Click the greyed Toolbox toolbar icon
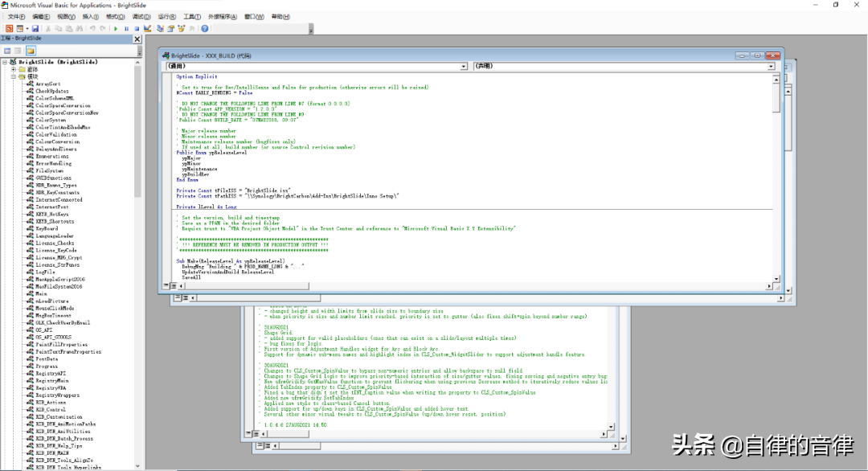The height and width of the screenshot is (471, 868). pos(191,29)
